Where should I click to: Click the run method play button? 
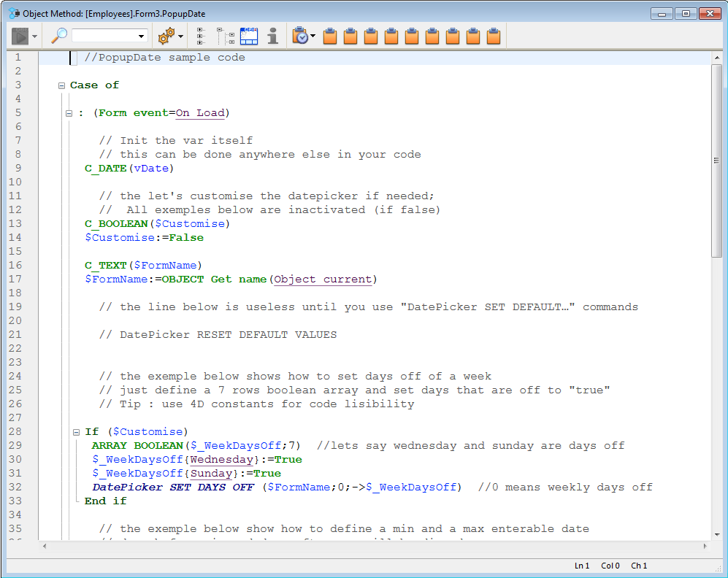(20, 36)
